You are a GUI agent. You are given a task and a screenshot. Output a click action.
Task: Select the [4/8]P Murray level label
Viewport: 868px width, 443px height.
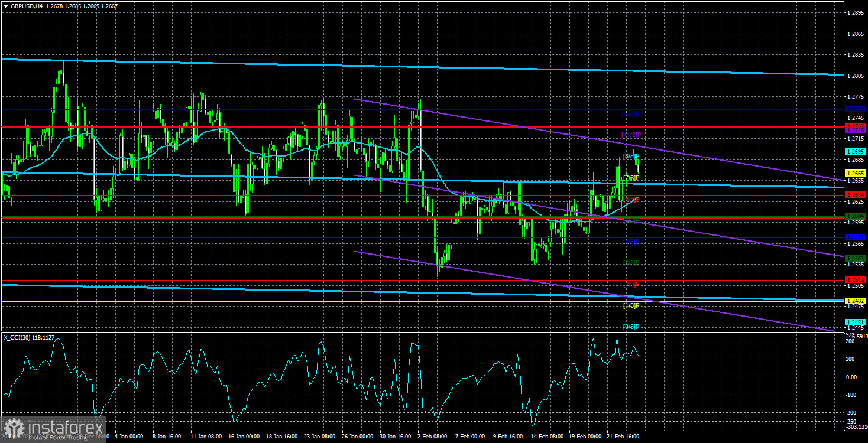pyautogui.click(x=631, y=242)
